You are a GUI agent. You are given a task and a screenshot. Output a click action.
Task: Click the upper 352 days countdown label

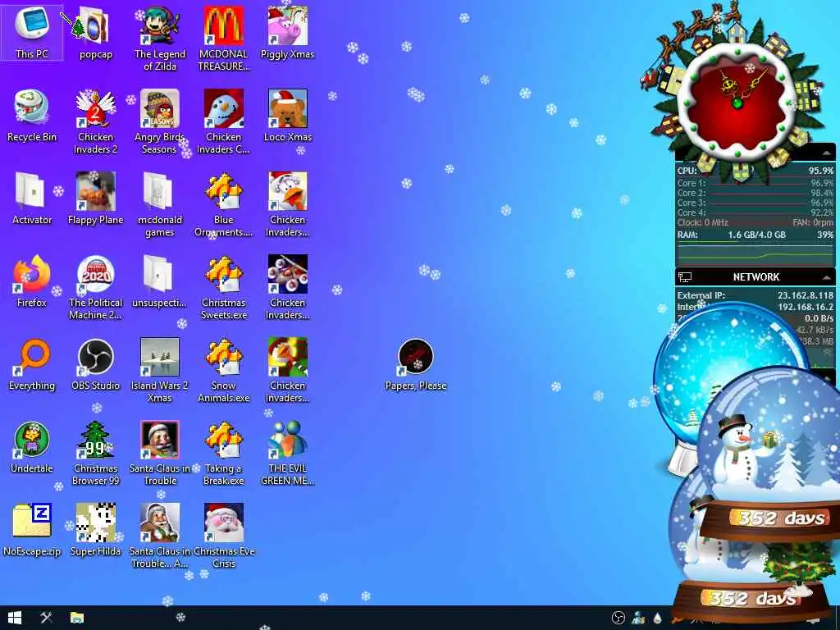(781, 518)
